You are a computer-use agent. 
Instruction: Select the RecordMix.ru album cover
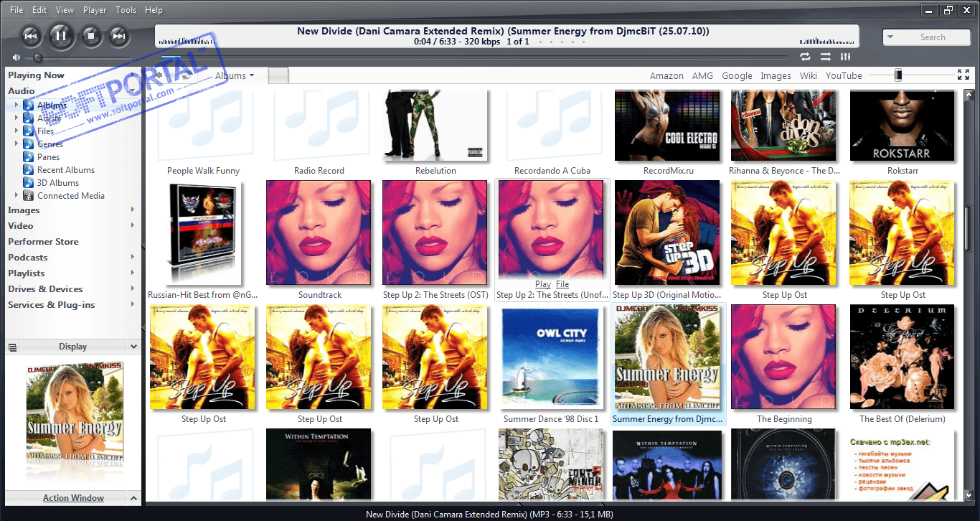click(667, 126)
